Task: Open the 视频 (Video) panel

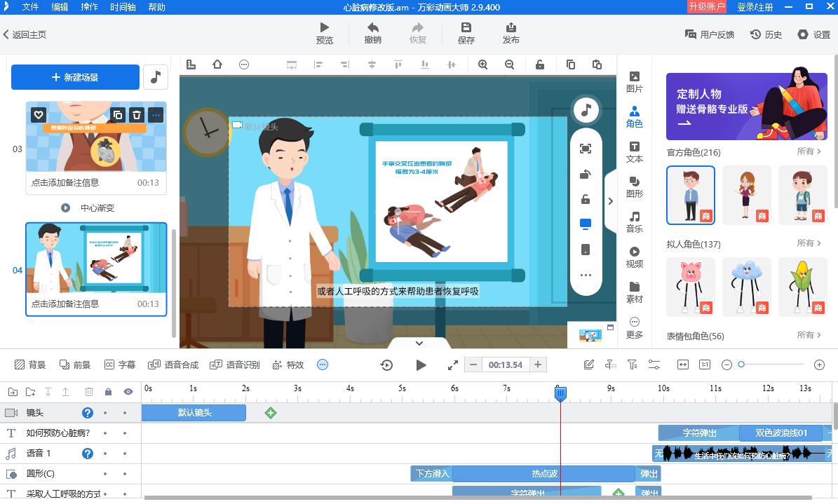Action: click(x=634, y=258)
